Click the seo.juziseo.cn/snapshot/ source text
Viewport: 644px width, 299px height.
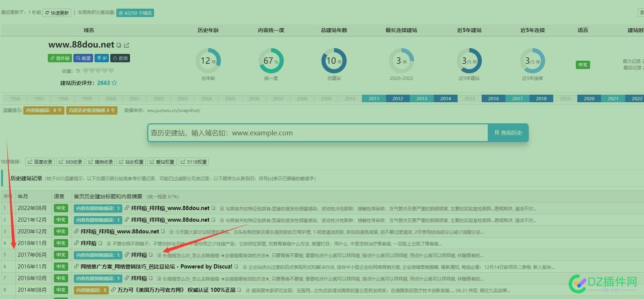pos(174,110)
